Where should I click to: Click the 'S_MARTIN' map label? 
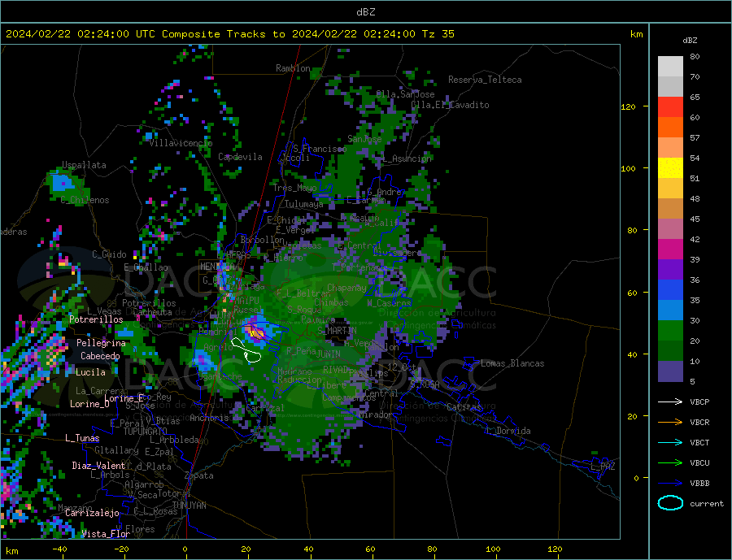337,331
